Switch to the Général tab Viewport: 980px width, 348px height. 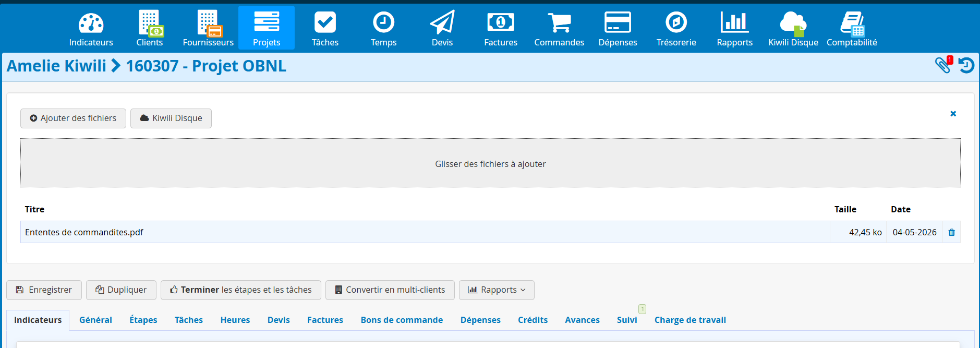click(95, 320)
